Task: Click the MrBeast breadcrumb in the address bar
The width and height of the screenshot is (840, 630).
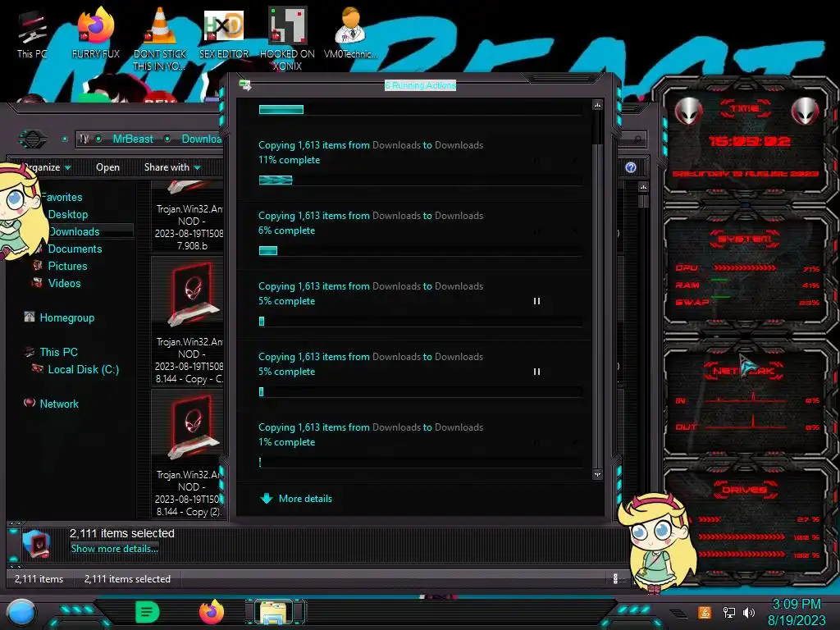Action: [133, 139]
